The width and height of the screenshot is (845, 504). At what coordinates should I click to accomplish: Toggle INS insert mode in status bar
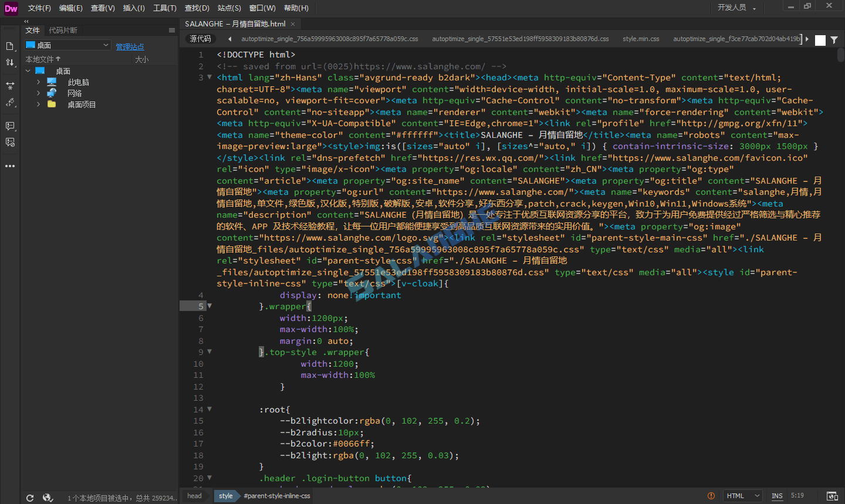pyautogui.click(x=777, y=496)
